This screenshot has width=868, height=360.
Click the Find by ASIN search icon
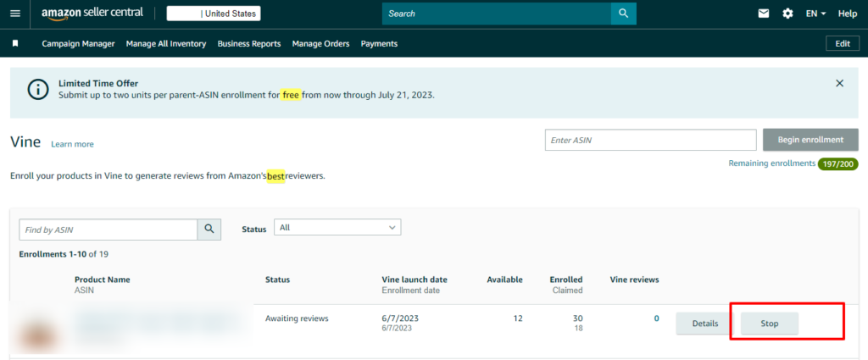209,230
